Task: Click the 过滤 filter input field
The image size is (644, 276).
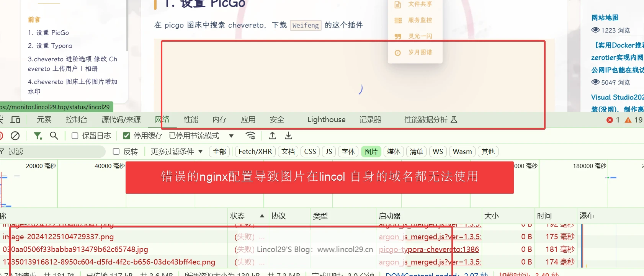Action: pos(53,152)
